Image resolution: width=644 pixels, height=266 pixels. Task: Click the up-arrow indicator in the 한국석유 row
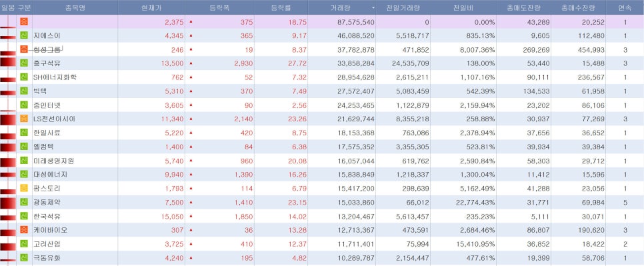tap(191, 216)
